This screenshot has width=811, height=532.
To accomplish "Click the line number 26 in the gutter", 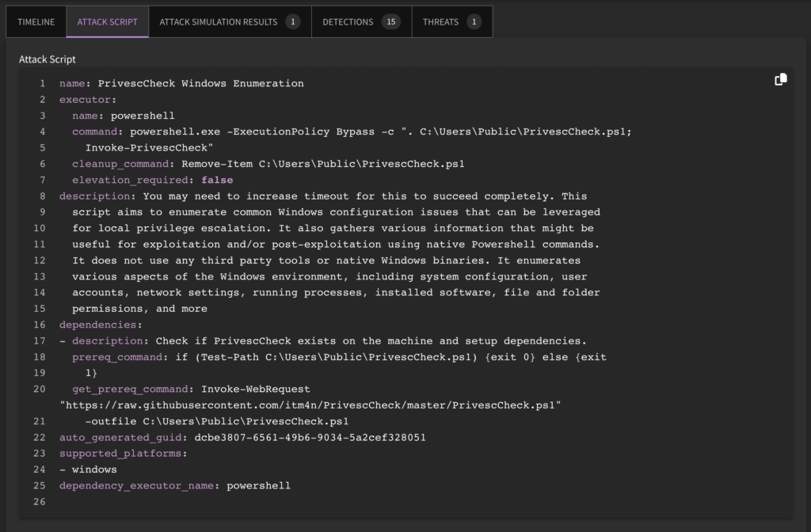I will 40,501.
